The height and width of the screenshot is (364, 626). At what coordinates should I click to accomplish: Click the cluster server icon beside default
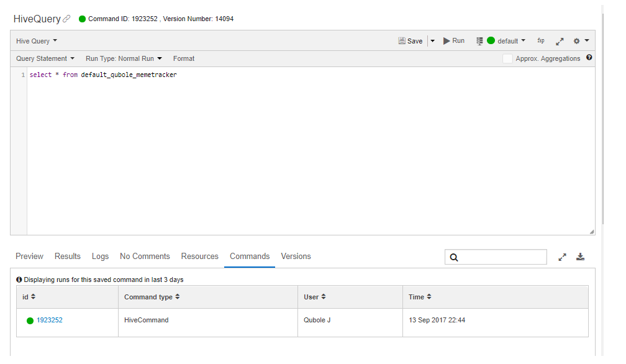pyautogui.click(x=479, y=41)
